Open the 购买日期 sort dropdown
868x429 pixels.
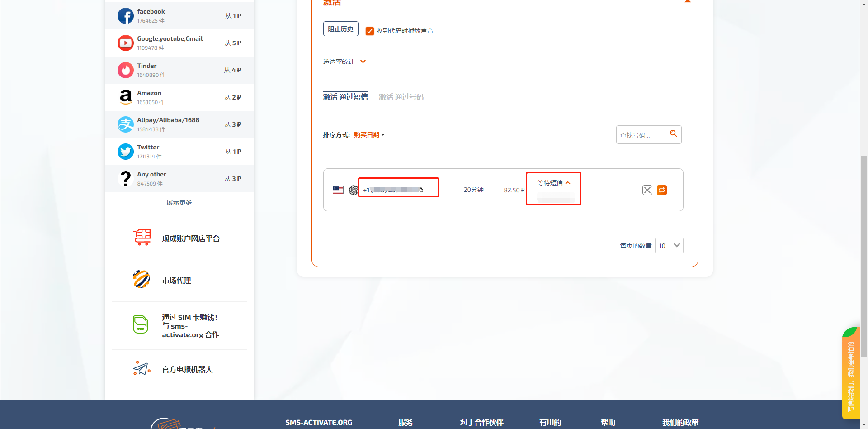(369, 135)
